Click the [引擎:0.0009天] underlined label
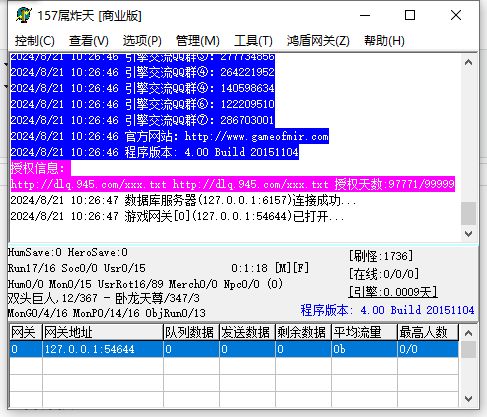487x417 pixels. 393,292
